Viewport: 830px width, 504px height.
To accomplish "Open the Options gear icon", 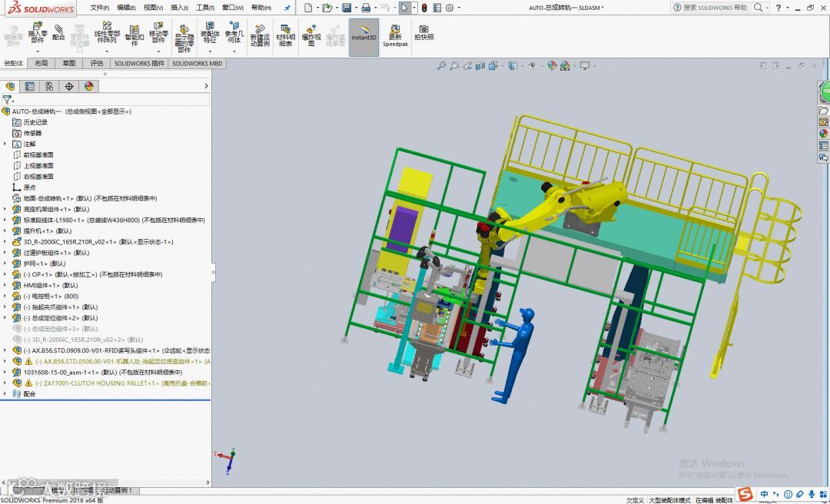I will click(450, 8).
